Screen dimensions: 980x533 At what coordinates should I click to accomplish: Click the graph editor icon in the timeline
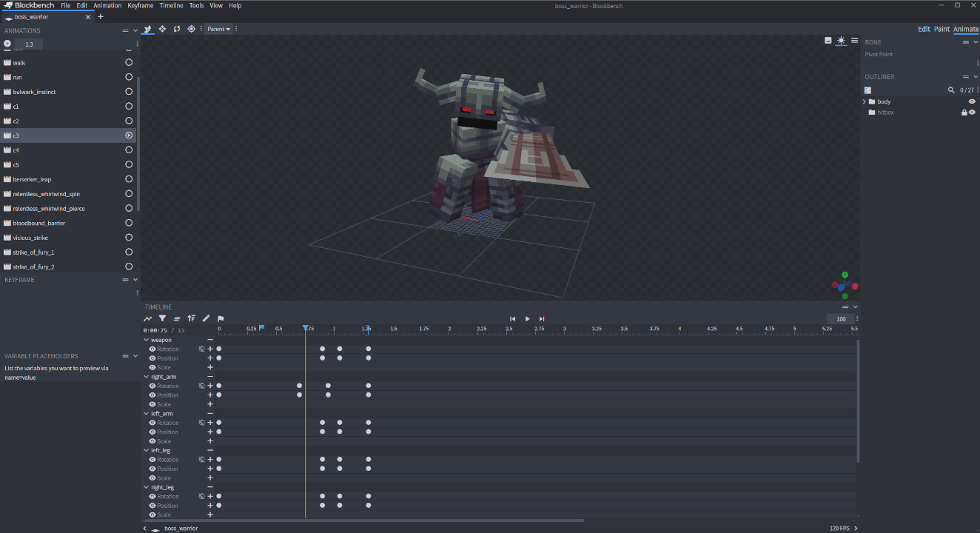click(x=147, y=318)
